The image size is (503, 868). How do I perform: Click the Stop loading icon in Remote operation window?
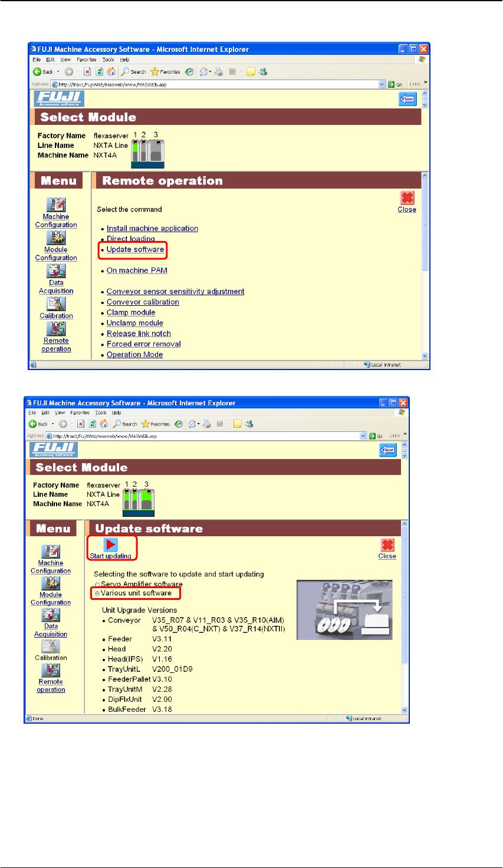tap(87, 72)
